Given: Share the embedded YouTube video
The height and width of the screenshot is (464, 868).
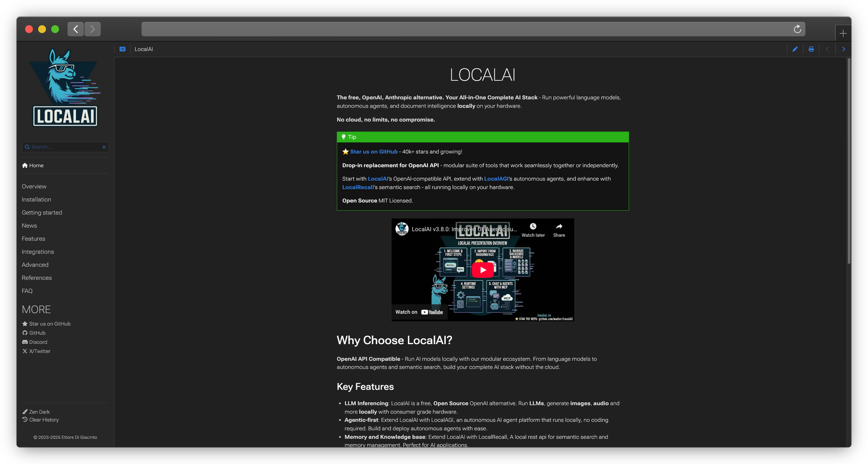Looking at the screenshot, I should pos(559,230).
